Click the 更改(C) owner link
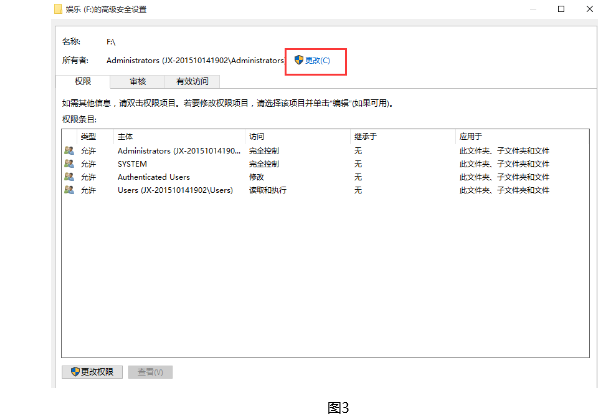This screenshot has height=415, width=615. point(317,61)
